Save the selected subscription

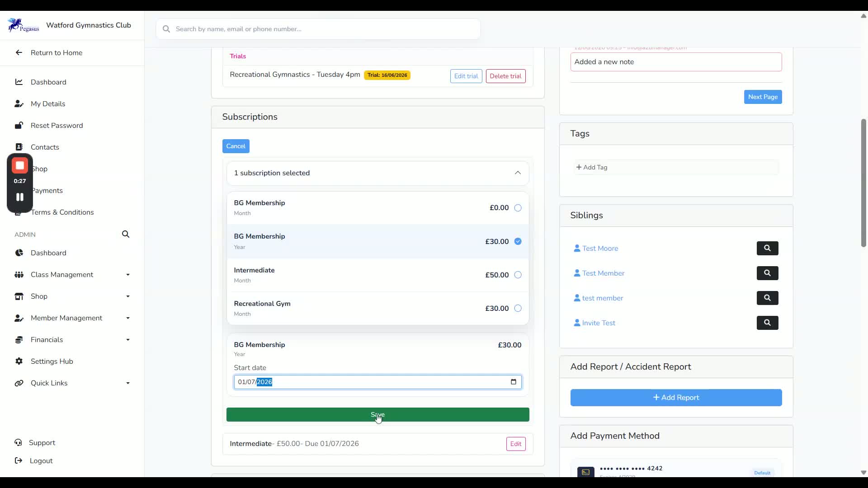377,414
